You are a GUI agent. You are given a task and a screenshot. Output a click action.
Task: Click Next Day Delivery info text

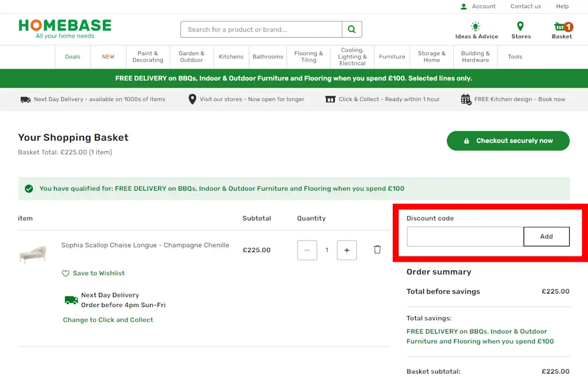99,99
